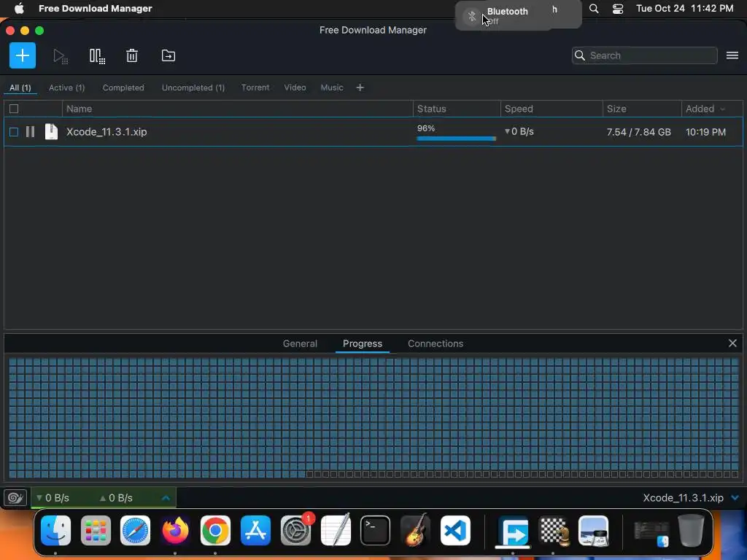Viewport: 747px width, 560px height.
Task: Open Terminal from the dock
Action: pyautogui.click(x=376, y=531)
